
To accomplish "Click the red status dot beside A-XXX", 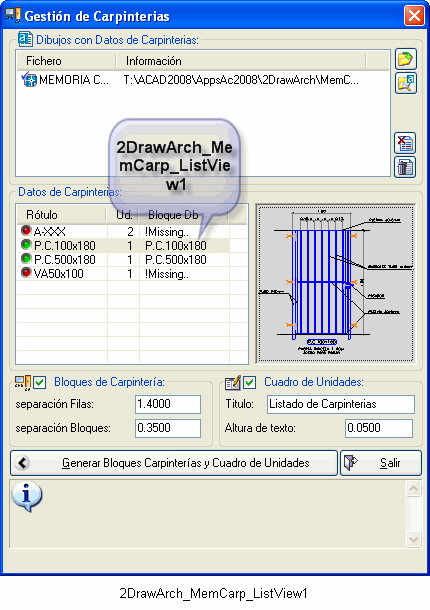I will (26, 231).
